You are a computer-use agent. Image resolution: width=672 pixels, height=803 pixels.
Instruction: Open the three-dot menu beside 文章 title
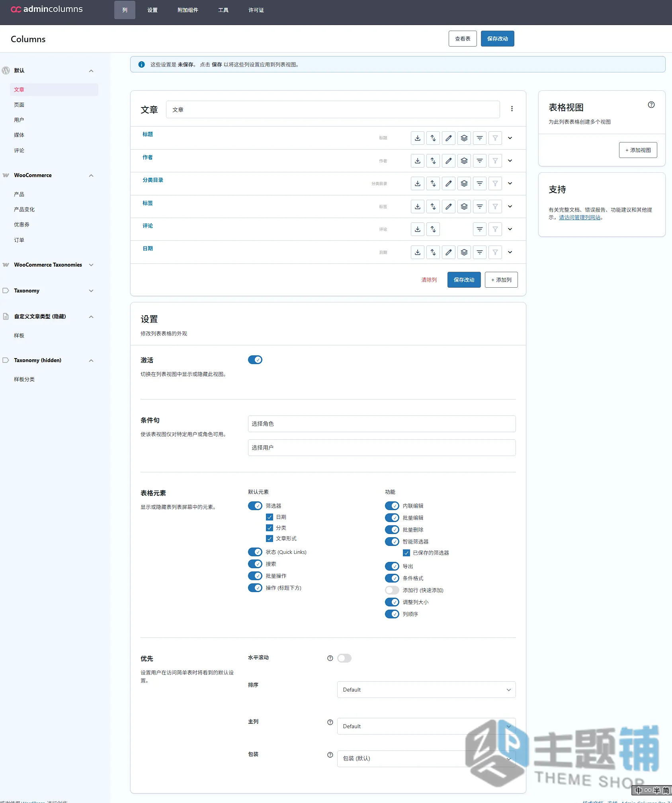tap(512, 109)
